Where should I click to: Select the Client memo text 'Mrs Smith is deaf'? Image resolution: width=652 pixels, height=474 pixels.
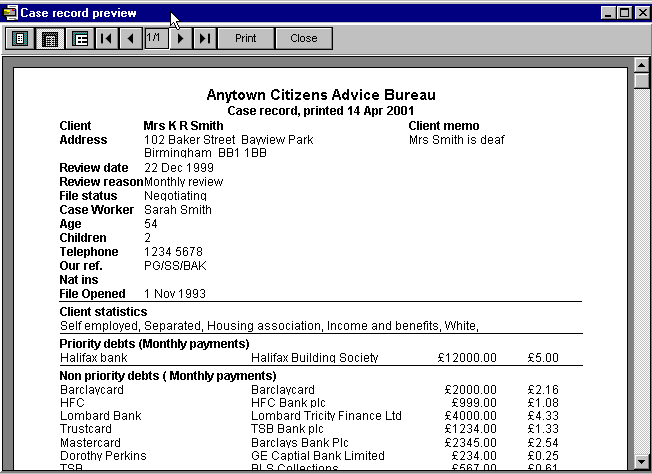pos(456,140)
